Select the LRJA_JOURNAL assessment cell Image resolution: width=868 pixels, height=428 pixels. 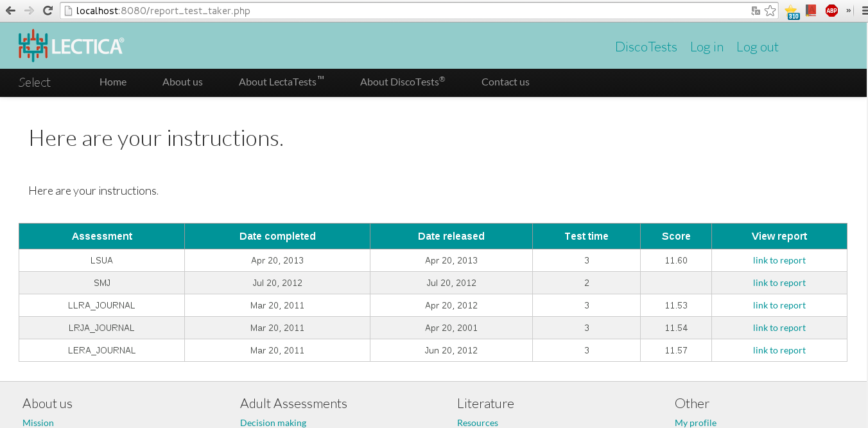[102, 328]
